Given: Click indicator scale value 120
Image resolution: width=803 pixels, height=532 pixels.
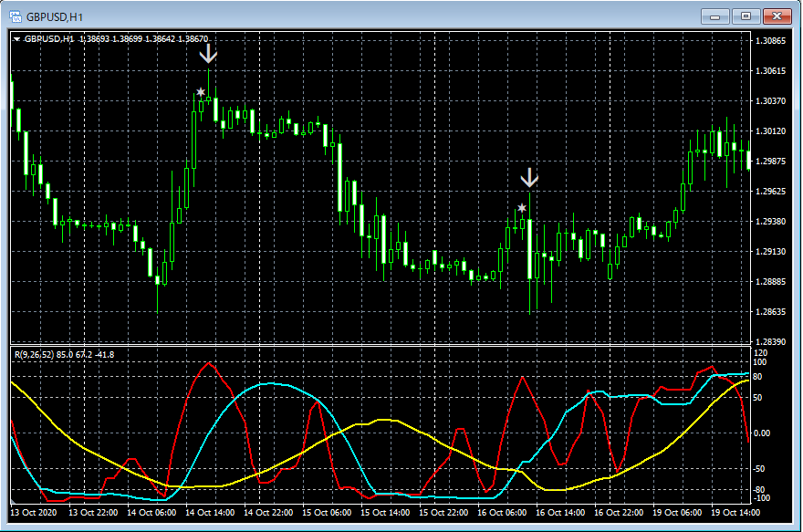Looking at the screenshot, I should coord(760,353).
